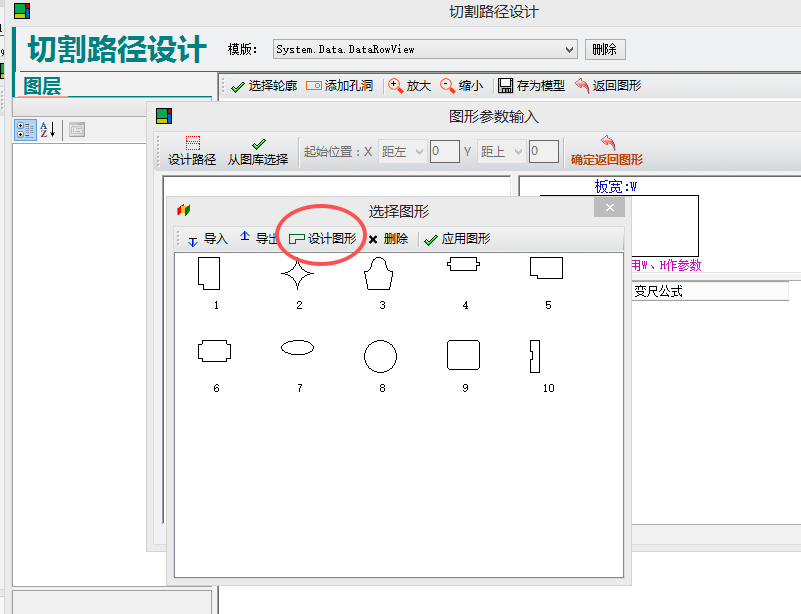The width and height of the screenshot is (801, 614).
Task: Select shape thumbnail 3, the arched pentagon
Action: tap(379, 274)
